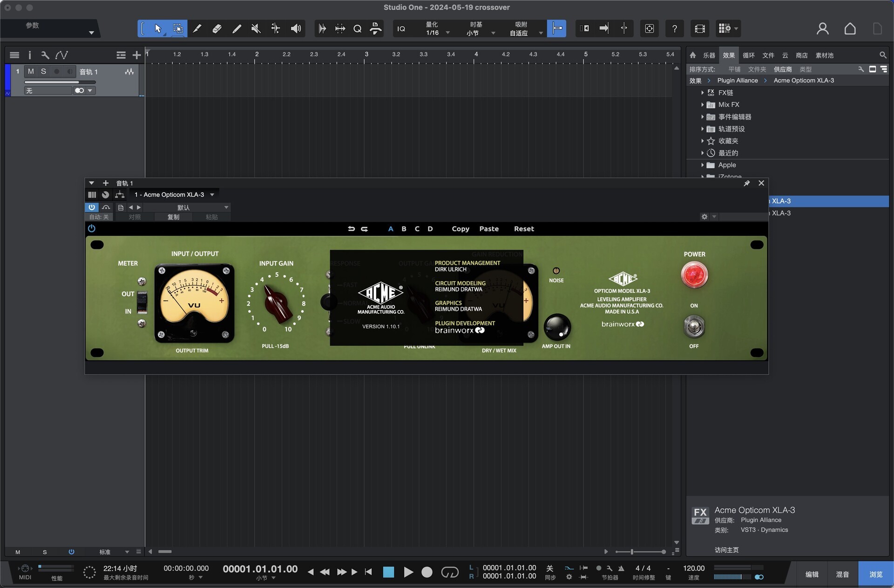
Task: Open the user account icon
Action: [x=822, y=29]
